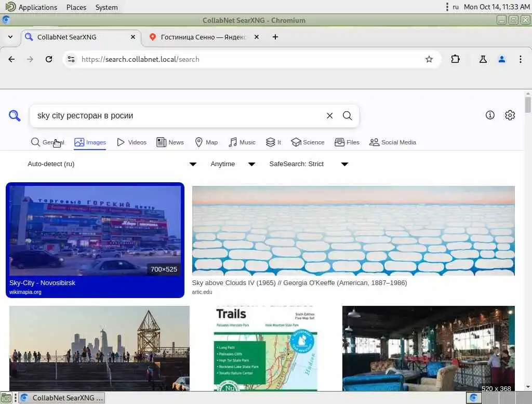Expand the SafeSearch: Strict dropdown

tap(309, 164)
